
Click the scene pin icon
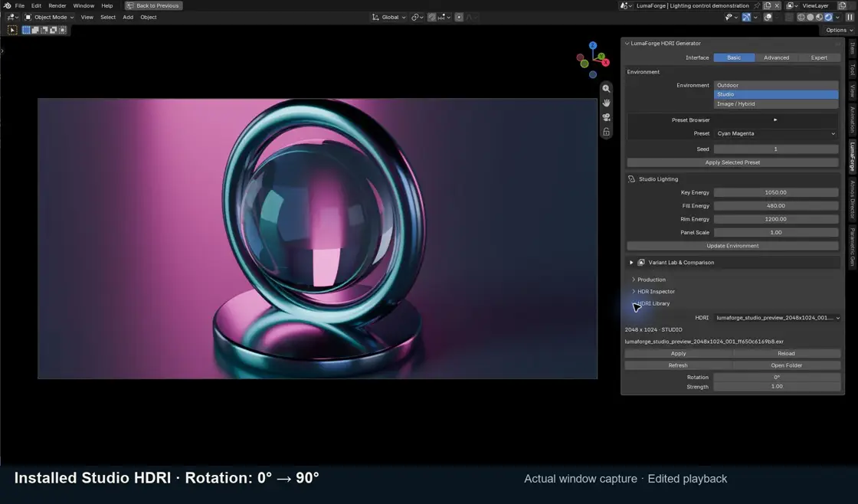pyautogui.click(x=757, y=5)
